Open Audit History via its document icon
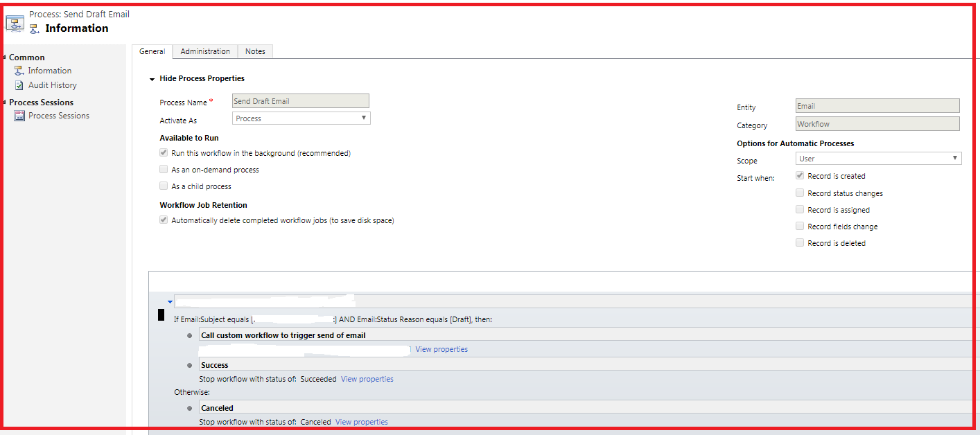 point(21,85)
